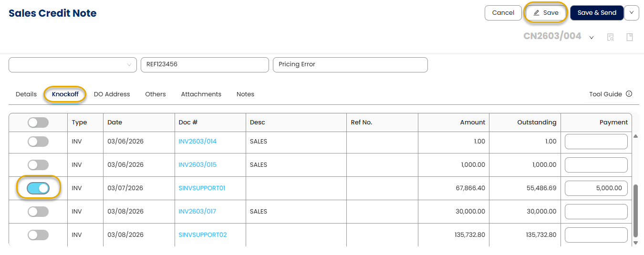Switch to the Details tab
Image resolution: width=644 pixels, height=255 pixels.
click(x=26, y=94)
